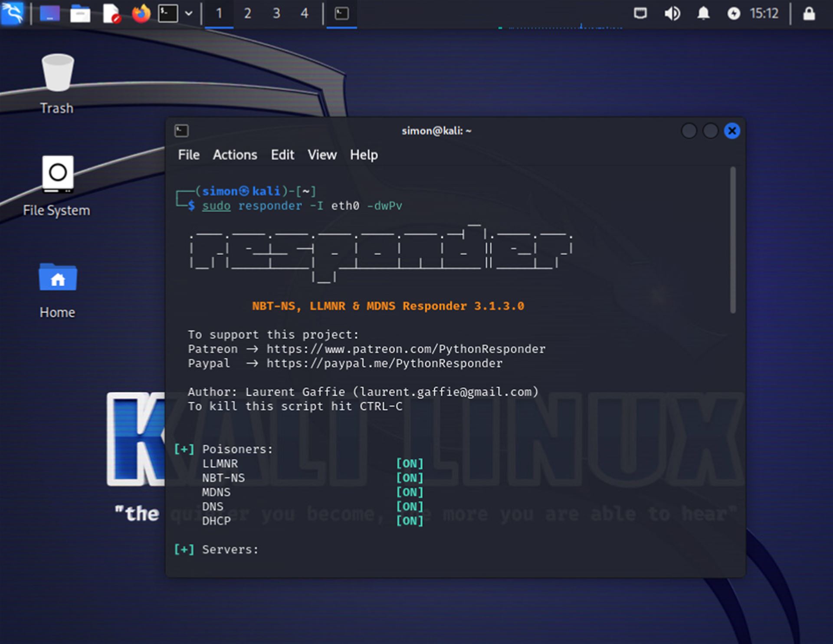Open the Actions menu in terminal
Image resolution: width=833 pixels, height=644 pixels.
(x=235, y=155)
